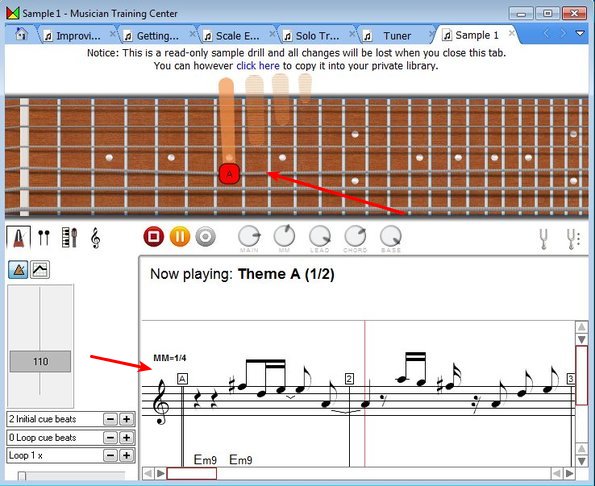Click the tuning fork with dots icon
595x486 pixels.
tap(573, 239)
